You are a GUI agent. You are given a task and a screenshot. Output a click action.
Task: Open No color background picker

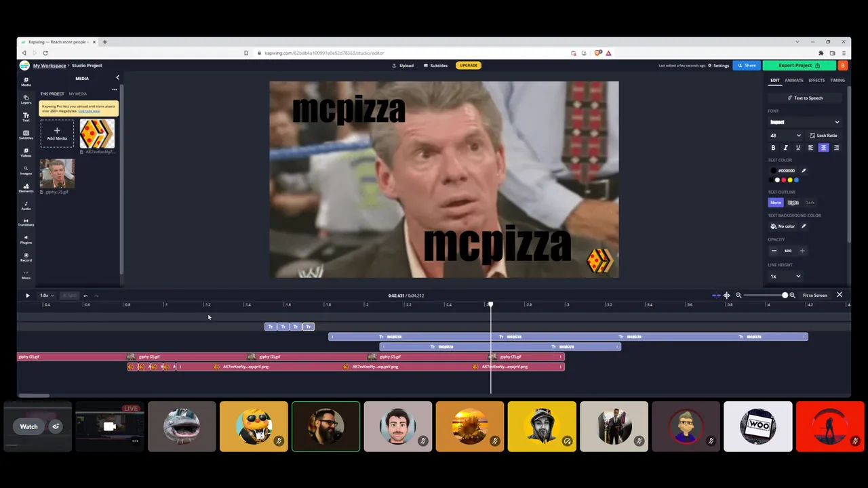[783, 226]
